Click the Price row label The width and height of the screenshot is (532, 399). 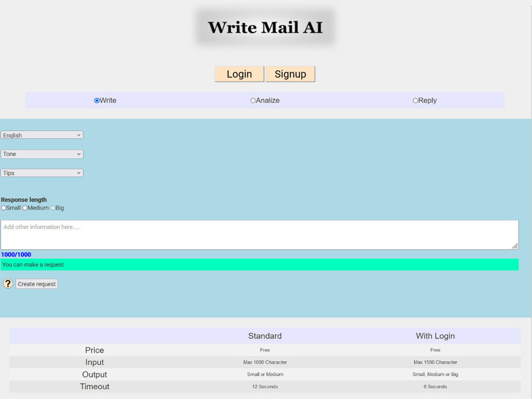95,350
